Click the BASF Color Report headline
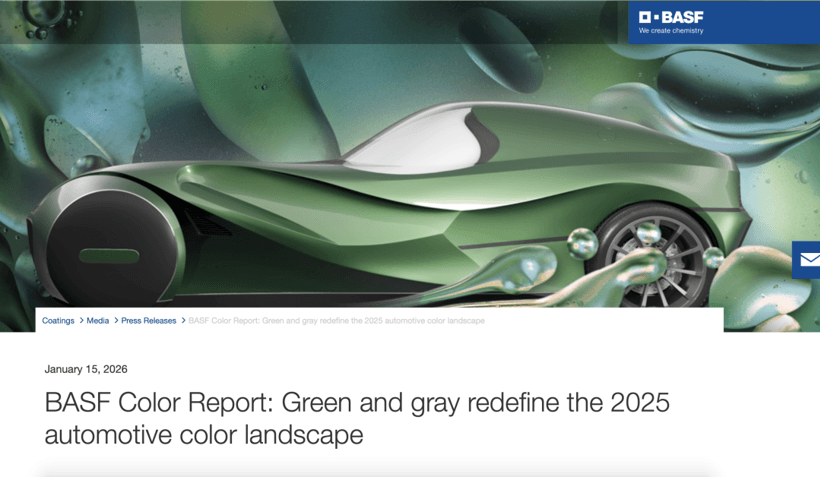 [356, 418]
